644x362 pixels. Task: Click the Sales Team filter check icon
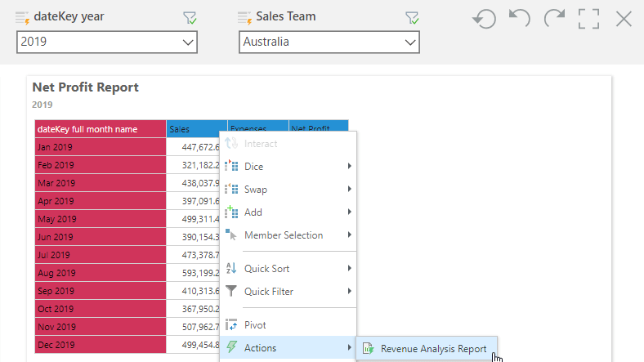click(x=412, y=18)
